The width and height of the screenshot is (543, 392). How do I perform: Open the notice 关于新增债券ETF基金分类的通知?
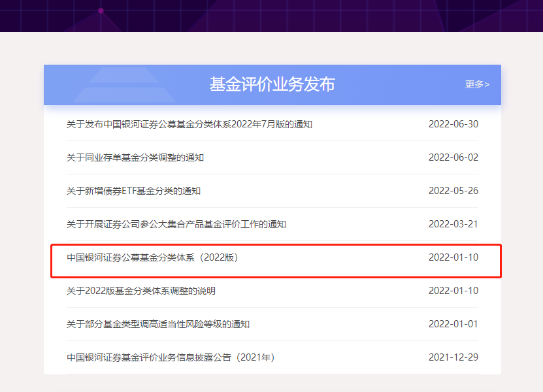pos(133,191)
